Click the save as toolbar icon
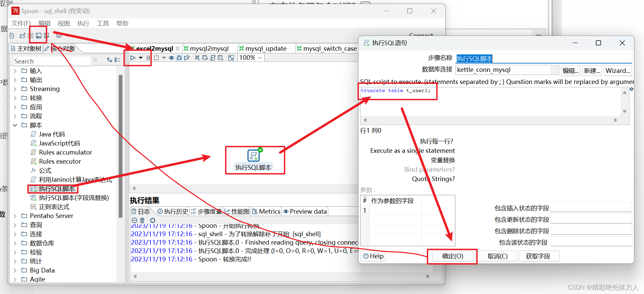This screenshot has height=294, width=644. (47, 36)
